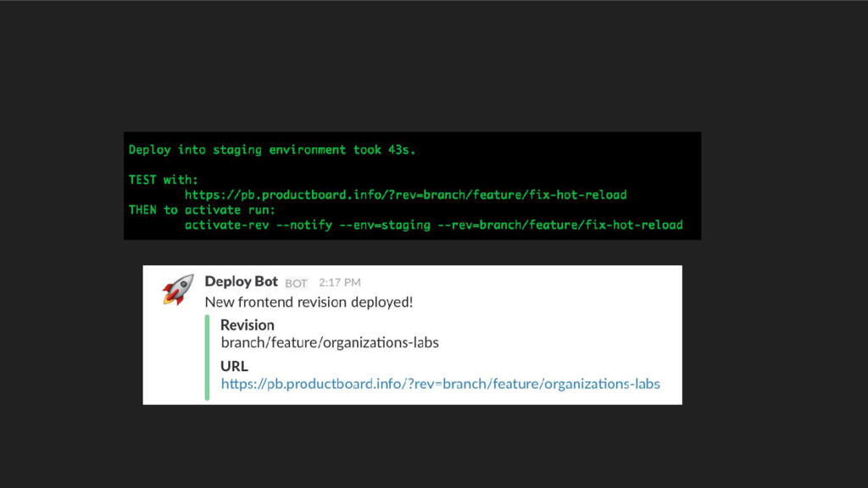
Task: Click the word "environment" in terminal output
Action: [x=307, y=150]
